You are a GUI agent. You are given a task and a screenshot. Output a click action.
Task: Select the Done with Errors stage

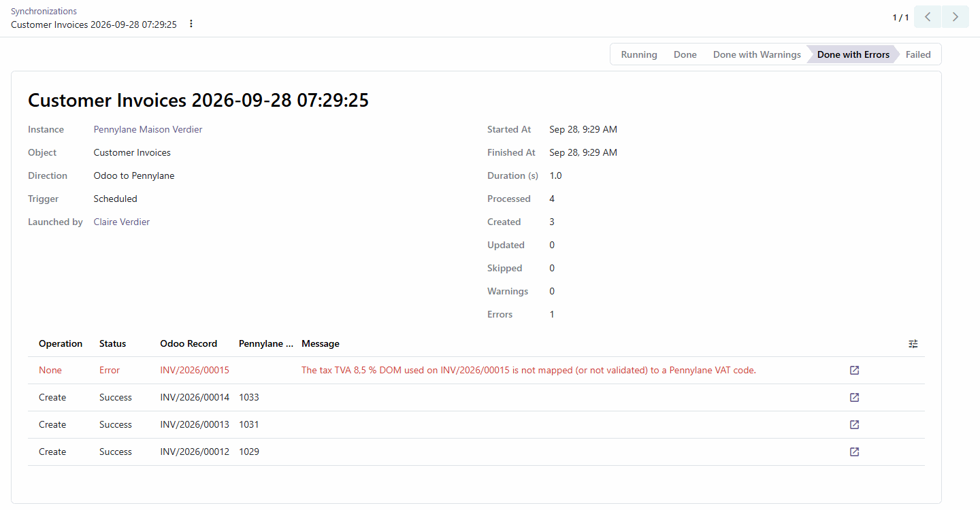[853, 54]
